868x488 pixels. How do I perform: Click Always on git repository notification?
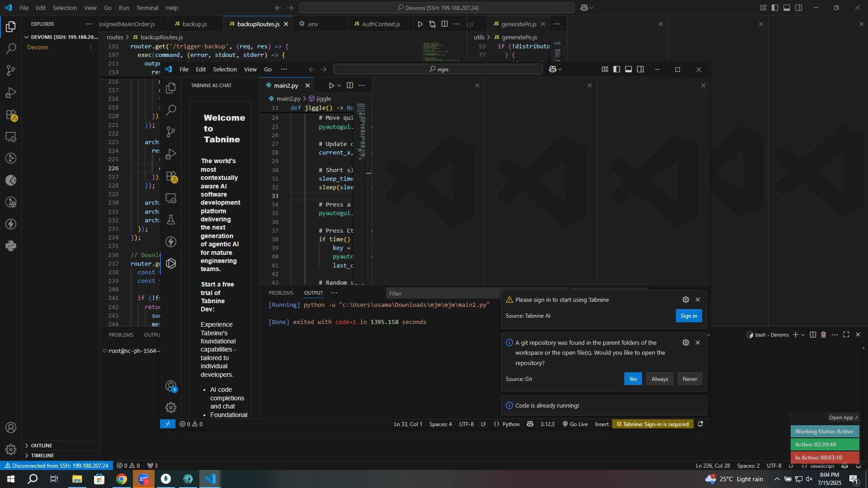coord(660,379)
